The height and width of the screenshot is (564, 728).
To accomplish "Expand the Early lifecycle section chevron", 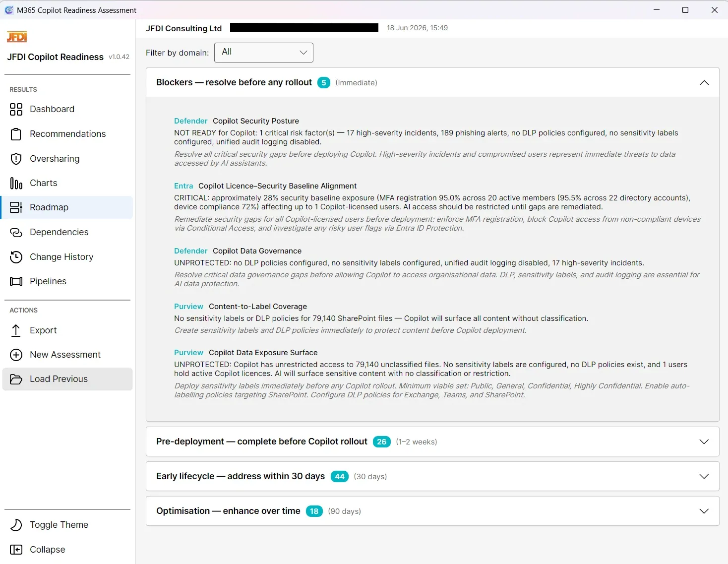I will tap(704, 477).
